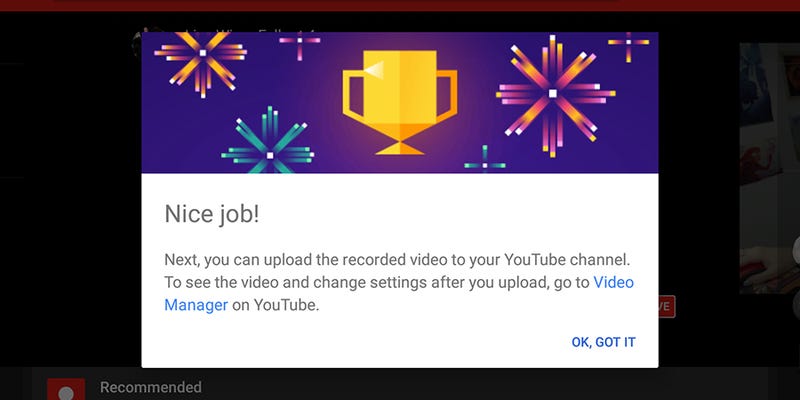Open the Video Manager link

(x=399, y=294)
